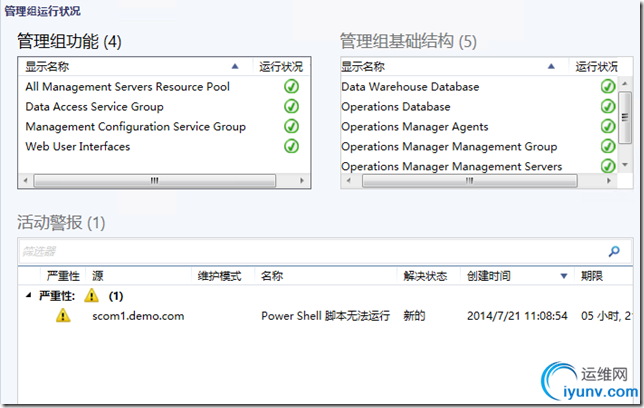Click the 解决状态 column header

click(x=425, y=276)
